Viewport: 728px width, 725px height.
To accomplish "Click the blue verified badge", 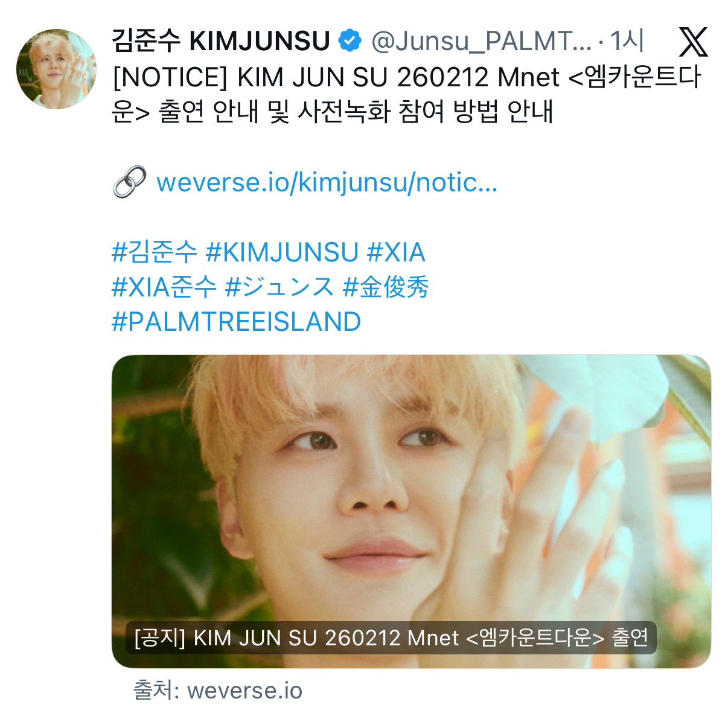I will (350, 41).
